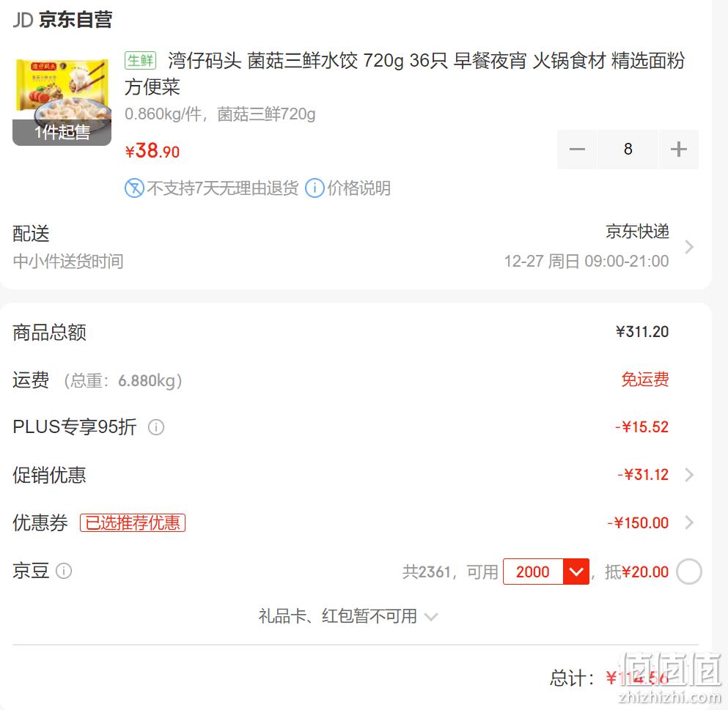
Task: Click the quantity field showing 8
Action: [628, 149]
